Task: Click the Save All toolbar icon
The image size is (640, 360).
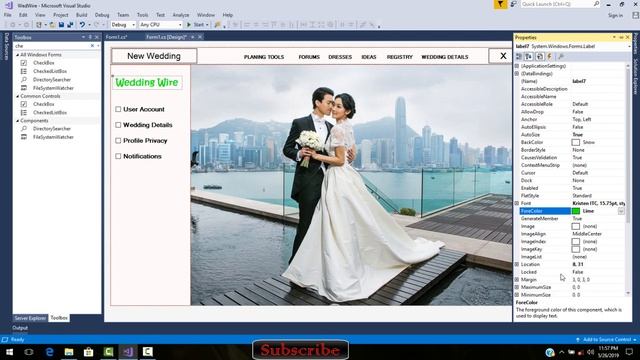Action: pyautogui.click(x=70, y=25)
